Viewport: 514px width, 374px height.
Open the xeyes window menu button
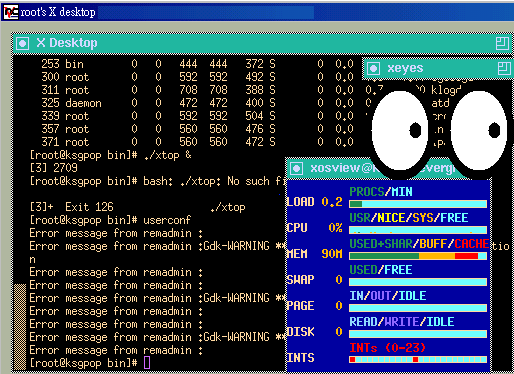click(373, 69)
